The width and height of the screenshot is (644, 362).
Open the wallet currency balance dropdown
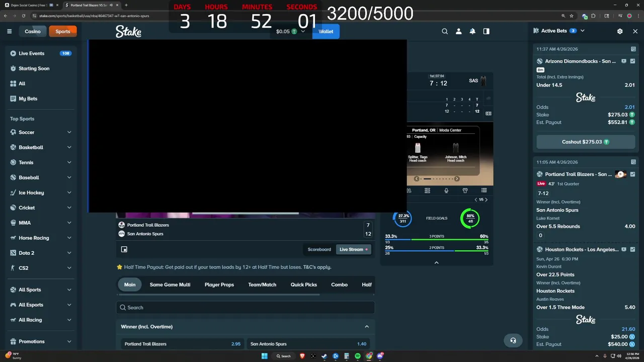tap(291, 31)
